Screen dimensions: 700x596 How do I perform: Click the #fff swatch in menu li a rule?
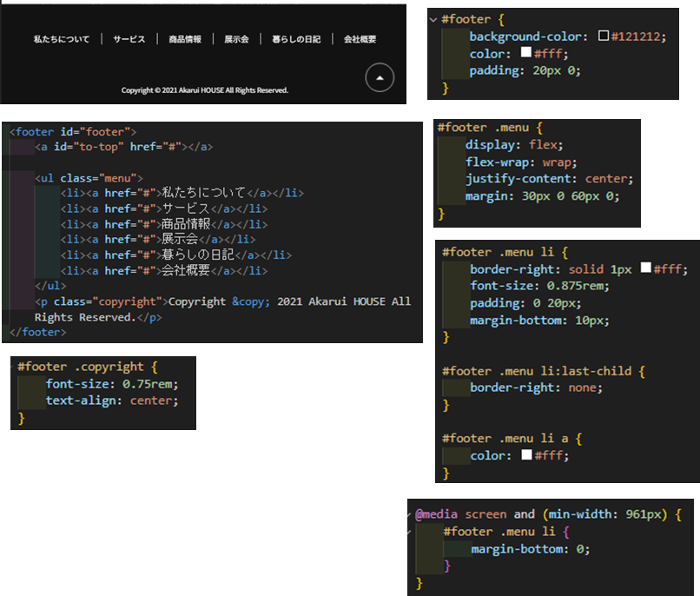click(x=527, y=454)
